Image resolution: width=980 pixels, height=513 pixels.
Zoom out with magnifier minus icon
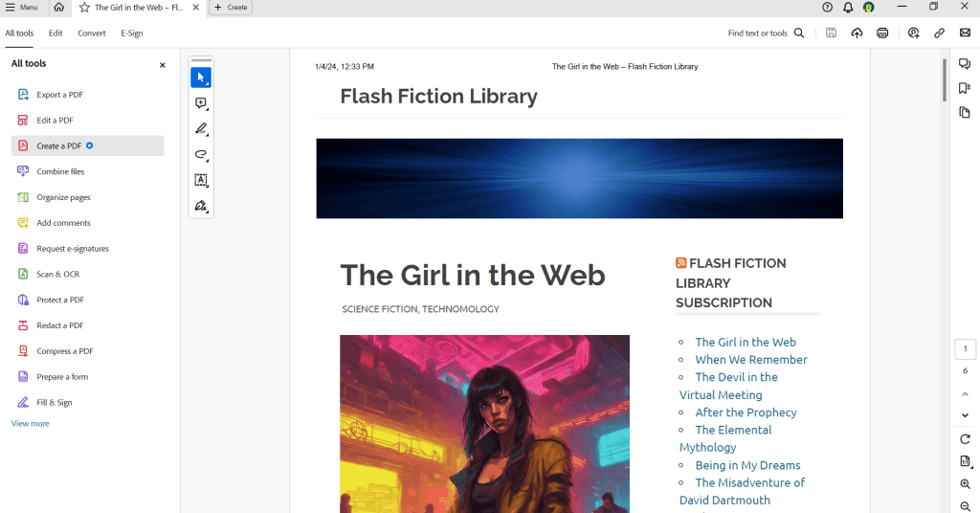(x=965, y=506)
